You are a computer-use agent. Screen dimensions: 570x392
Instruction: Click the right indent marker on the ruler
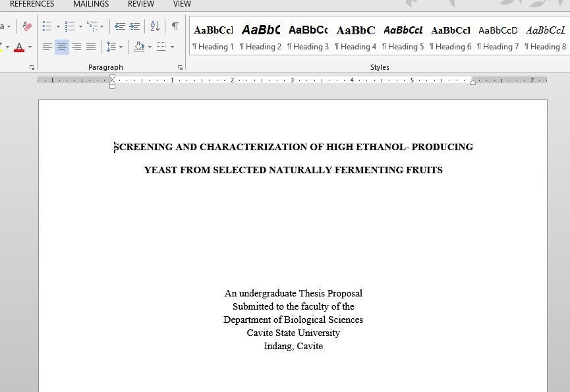point(472,82)
